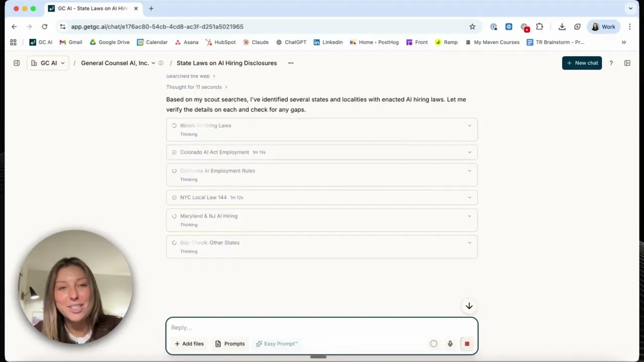Image resolution: width=644 pixels, height=362 pixels.
Task: Open the browser extensions puzzle icon
Action: point(539,27)
